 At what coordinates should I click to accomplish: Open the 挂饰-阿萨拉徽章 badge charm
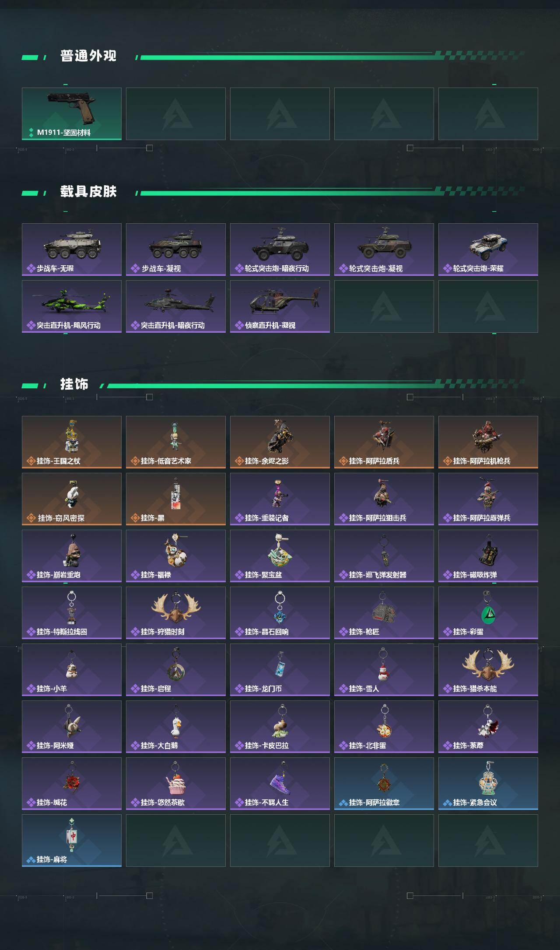tap(384, 784)
